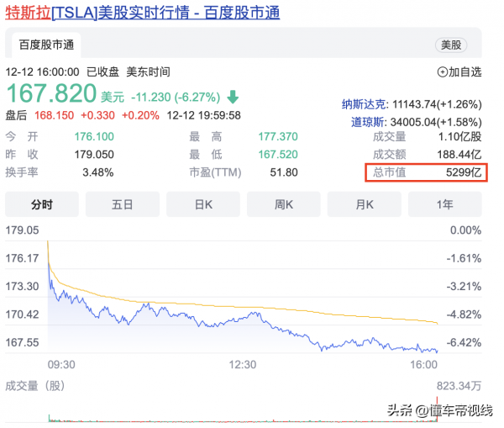Switch to the 1年 chart tab
The width and height of the screenshot is (504, 428).
[x=445, y=204]
